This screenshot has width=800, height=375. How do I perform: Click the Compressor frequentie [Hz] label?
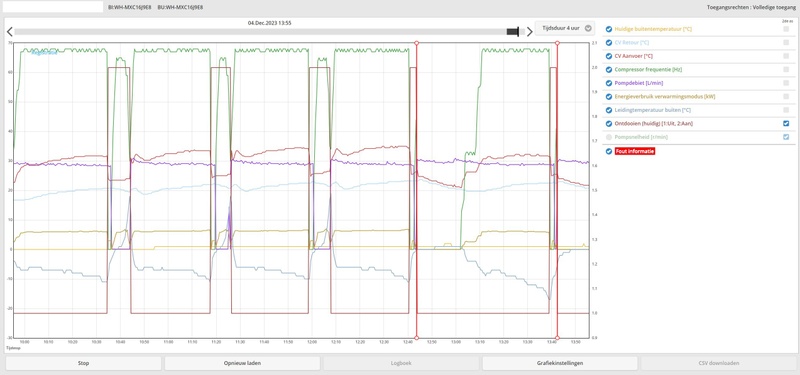tap(648, 69)
